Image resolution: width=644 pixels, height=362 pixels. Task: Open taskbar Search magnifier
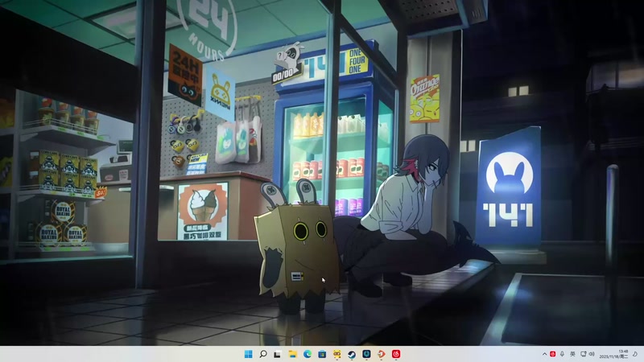tap(263, 354)
